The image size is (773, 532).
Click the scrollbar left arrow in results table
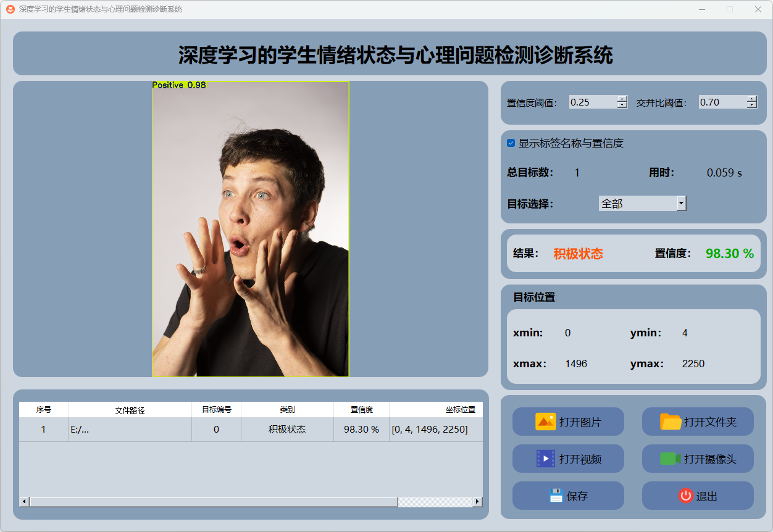[x=25, y=502]
